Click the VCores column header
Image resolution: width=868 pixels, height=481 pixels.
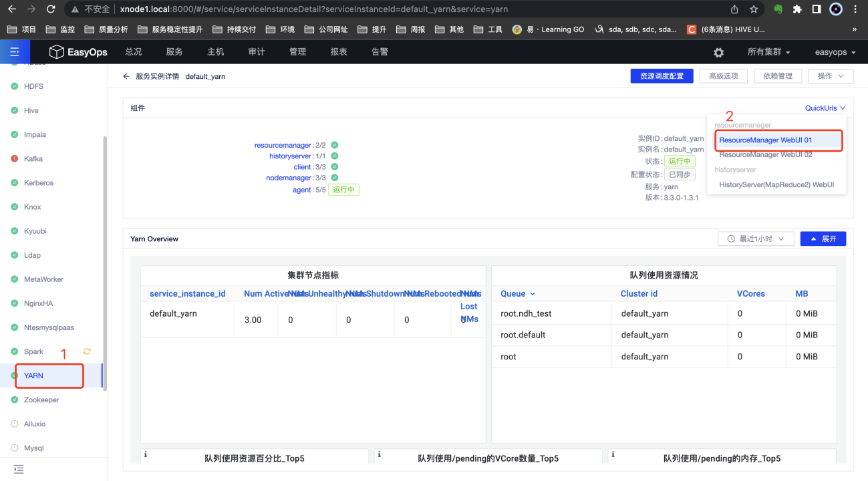click(x=751, y=294)
